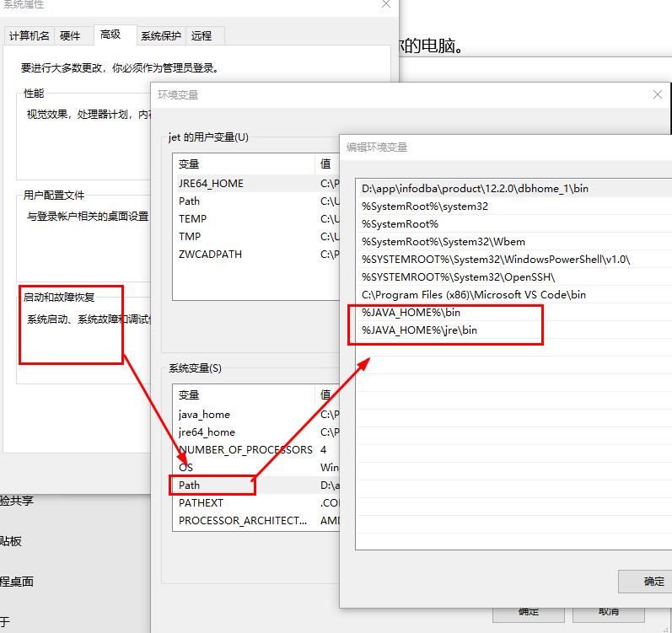The width and height of the screenshot is (672, 633).
Task: Select the %SystemRoot%\system32 entry
Action: [x=424, y=207]
